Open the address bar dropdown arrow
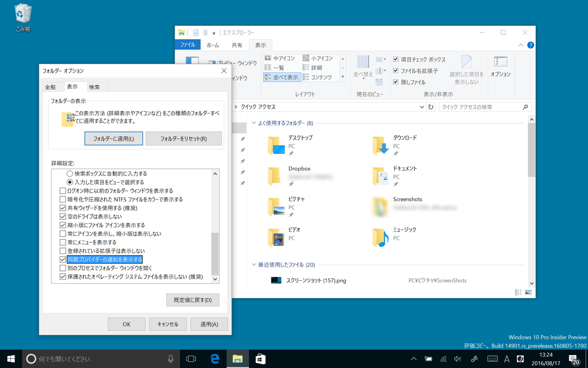Screen dimensions: 588x368 [x=422, y=106]
